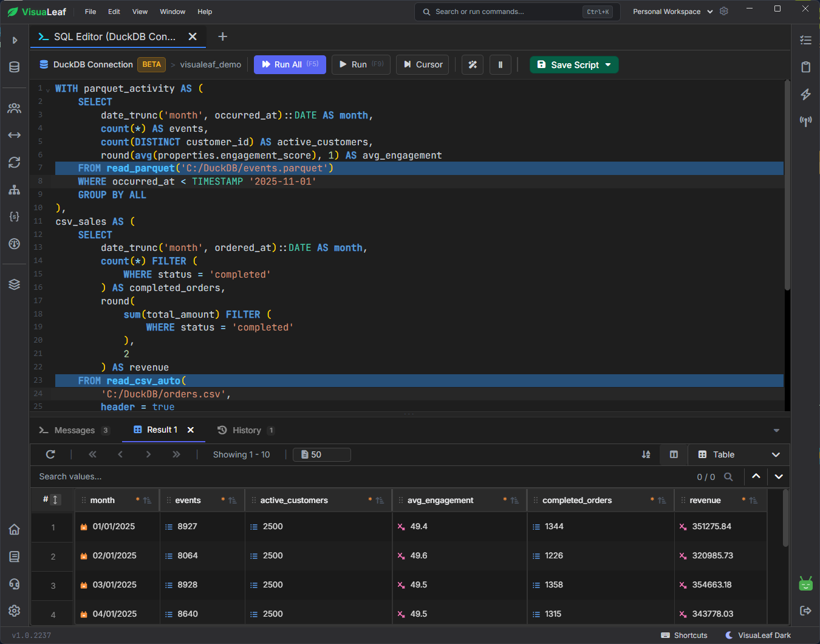Add a new editor tab
The image size is (820, 644).
point(223,36)
